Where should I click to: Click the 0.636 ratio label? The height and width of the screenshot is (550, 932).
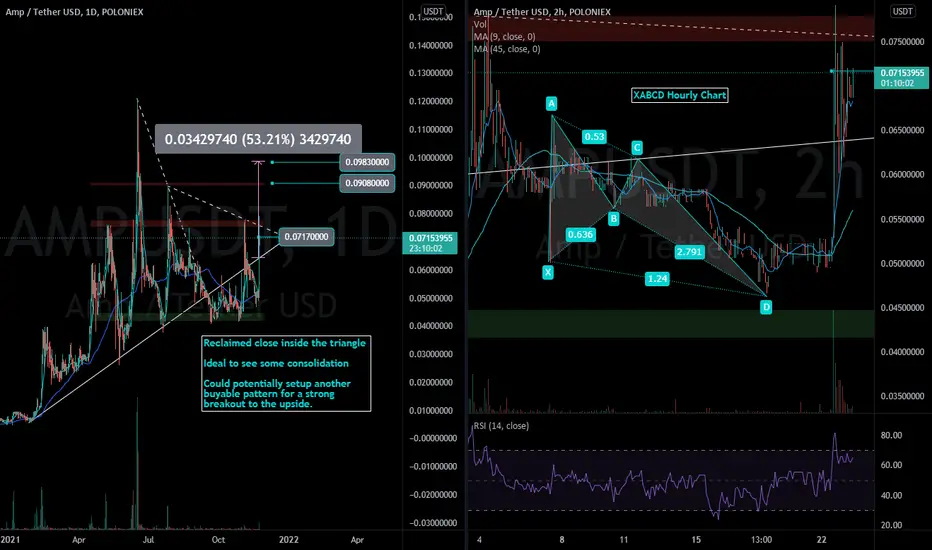pyautogui.click(x=580, y=234)
